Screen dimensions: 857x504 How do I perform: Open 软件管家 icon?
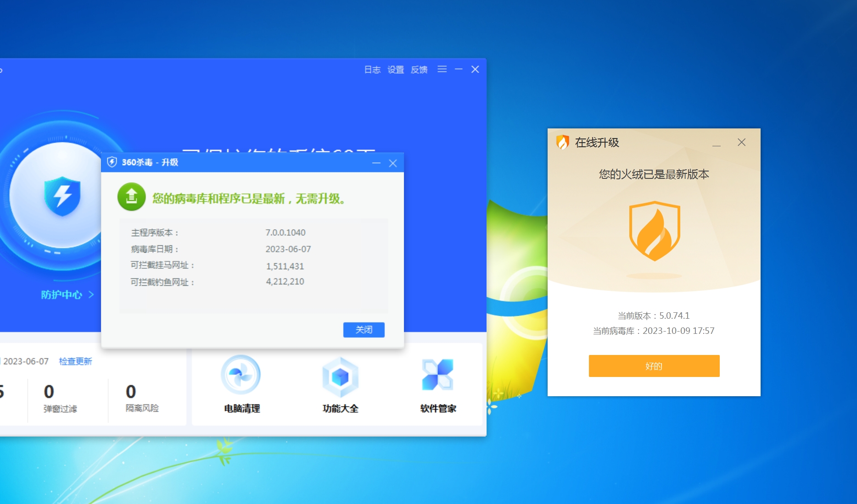pyautogui.click(x=438, y=375)
